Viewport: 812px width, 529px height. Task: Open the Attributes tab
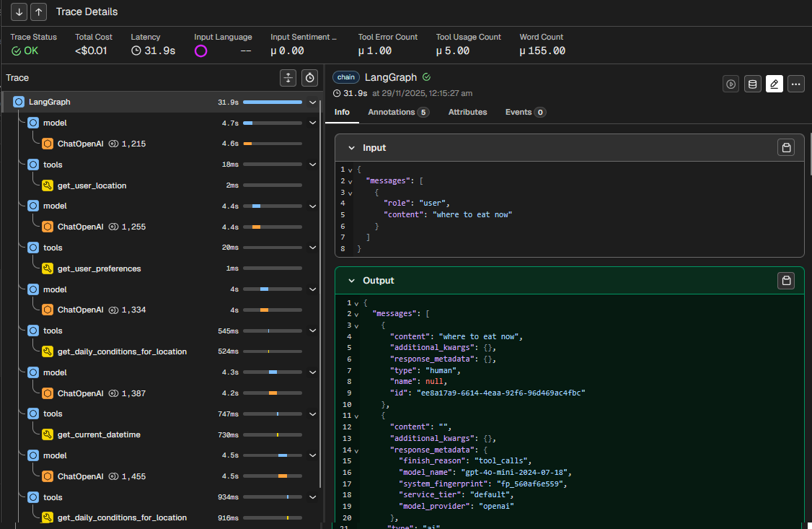467,113
